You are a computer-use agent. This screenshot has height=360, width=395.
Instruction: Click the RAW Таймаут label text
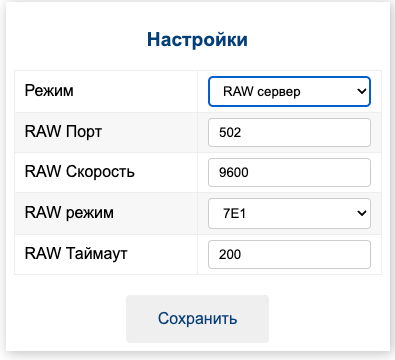pyautogui.click(x=76, y=253)
